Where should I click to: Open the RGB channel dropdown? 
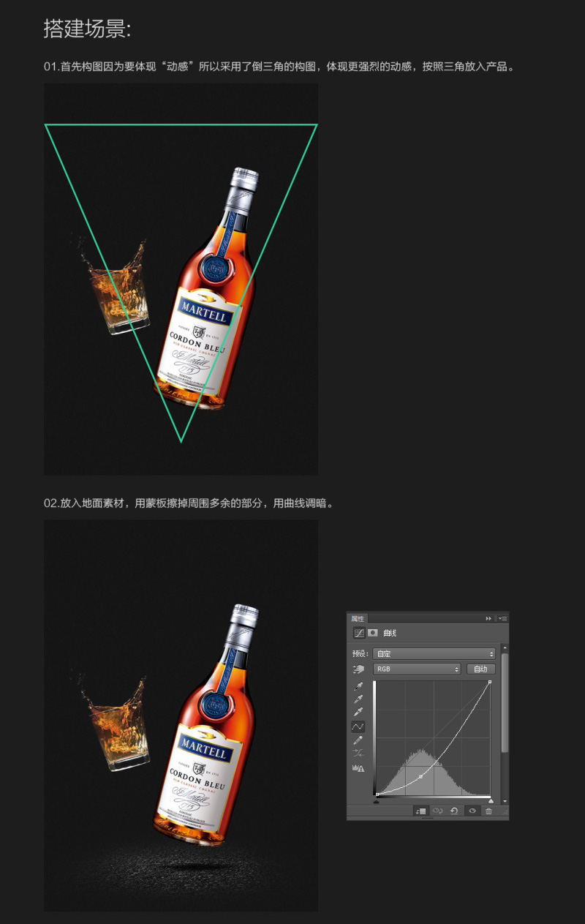pos(417,669)
